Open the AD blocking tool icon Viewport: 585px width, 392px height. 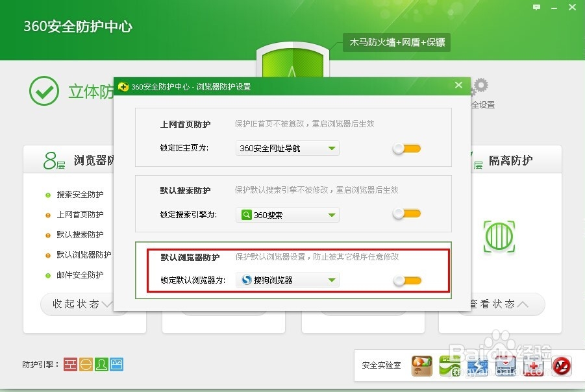562,366
